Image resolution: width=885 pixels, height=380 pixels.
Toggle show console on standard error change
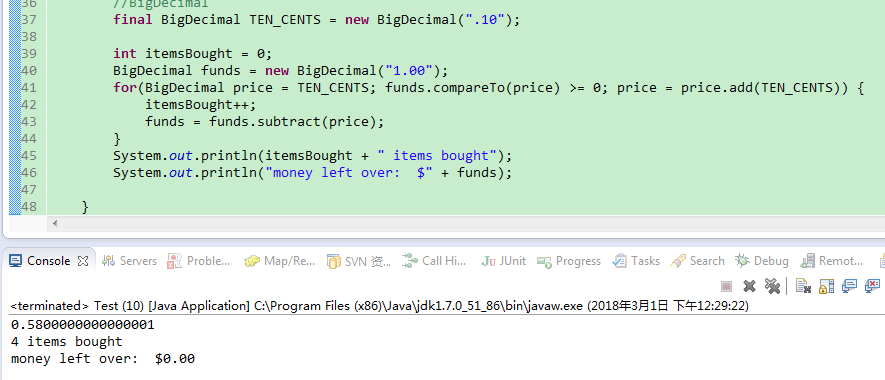(x=873, y=286)
